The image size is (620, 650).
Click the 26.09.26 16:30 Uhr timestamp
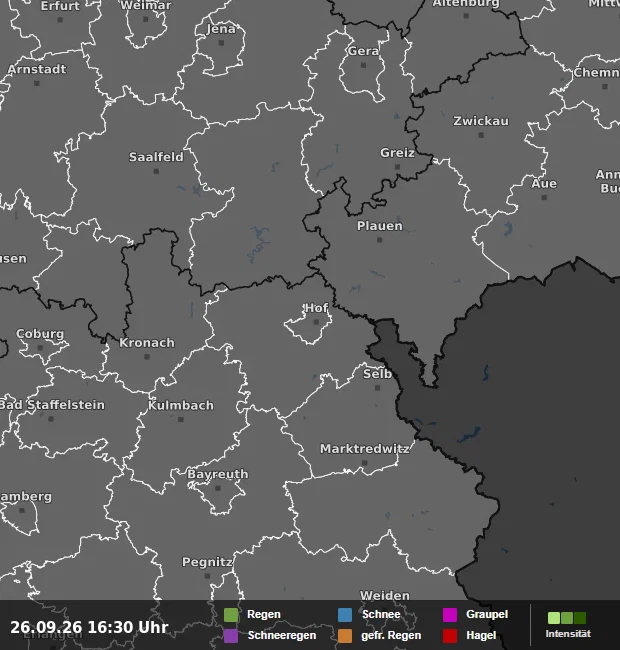[89, 627]
